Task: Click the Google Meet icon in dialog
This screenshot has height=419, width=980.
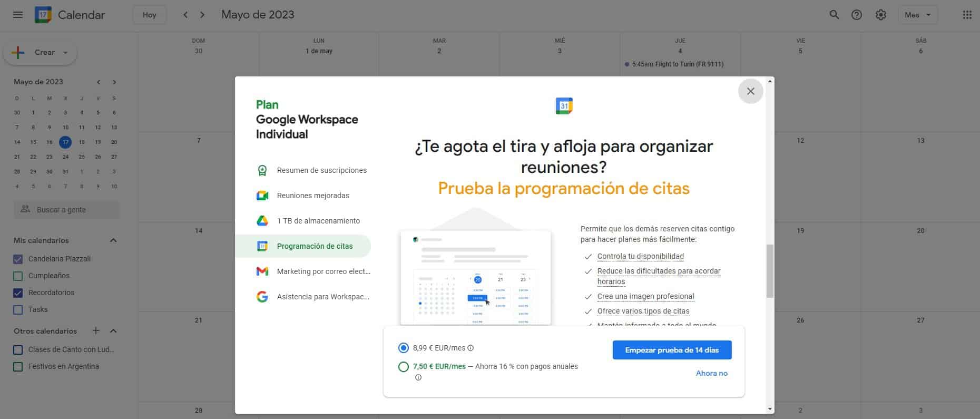Action: tap(262, 196)
